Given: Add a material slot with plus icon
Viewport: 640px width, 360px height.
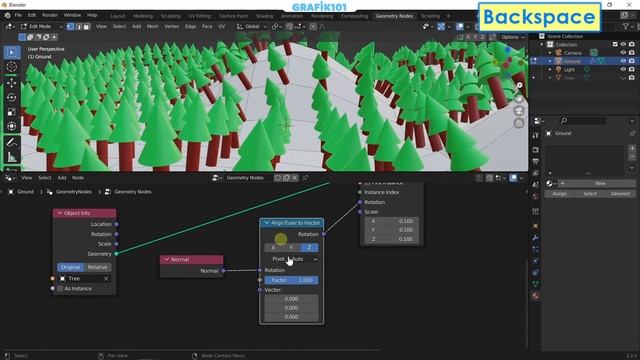Looking at the screenshot, I should tap(632, 149).
